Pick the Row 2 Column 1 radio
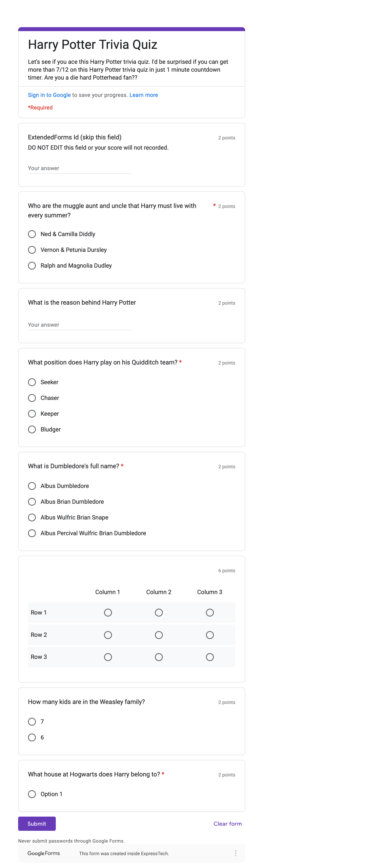Screen dimensions: 365x868 [x=108, y=635]
